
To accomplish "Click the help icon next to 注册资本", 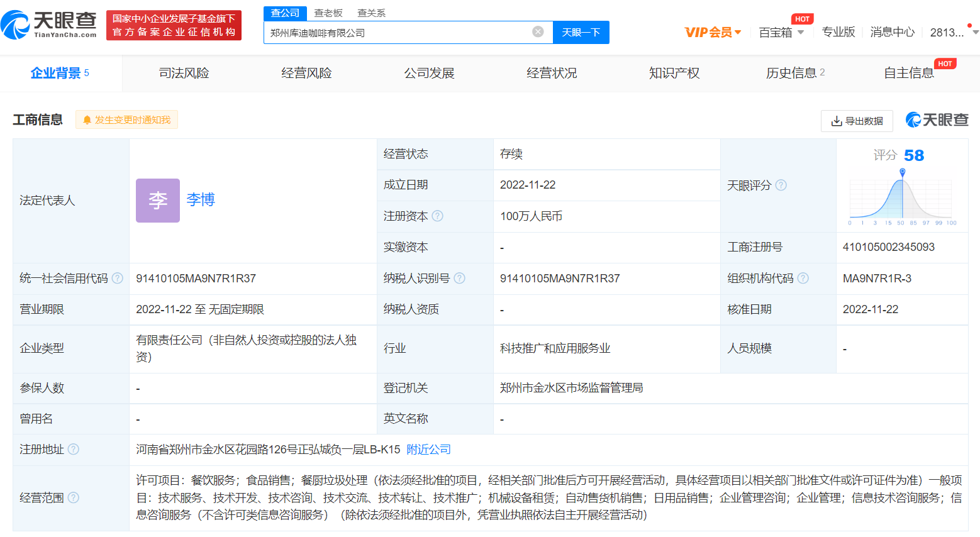I will tap(438, 216).
